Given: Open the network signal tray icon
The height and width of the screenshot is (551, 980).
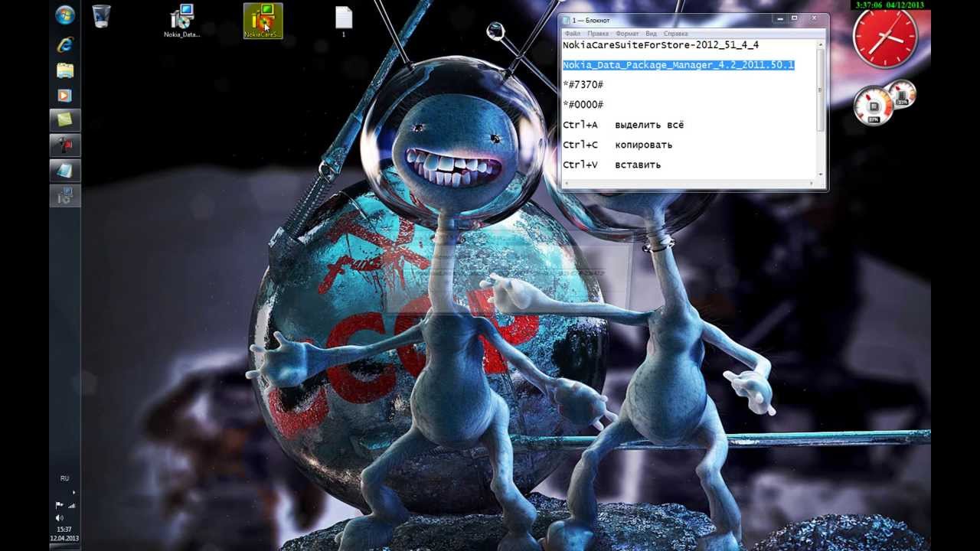Looking at the screenshot, I should click(72, 505).
